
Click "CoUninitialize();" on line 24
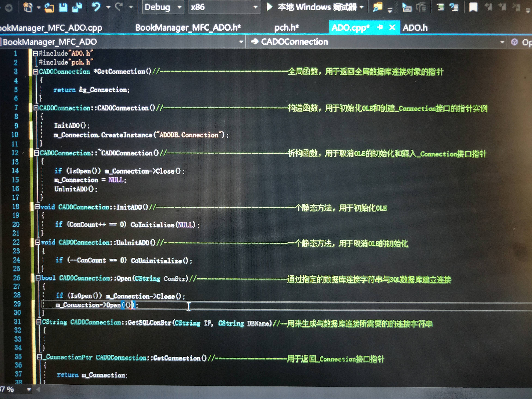click(162, 260)
